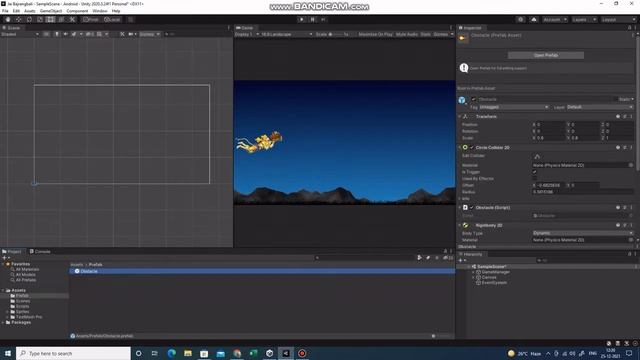Open the Display 1 dropdown
Viewport: 640px width, 360px height.
tap(247, 34)
